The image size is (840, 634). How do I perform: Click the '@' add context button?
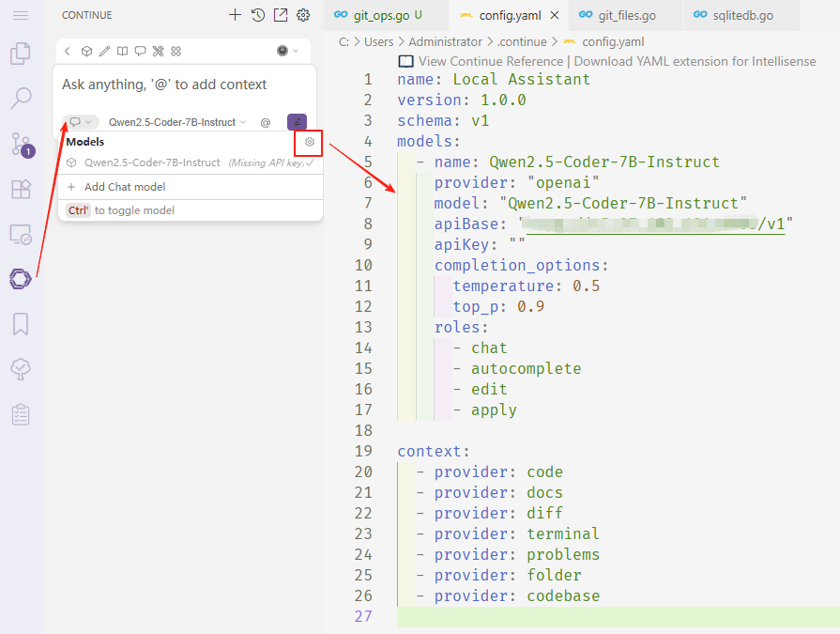tap(266, 122)
